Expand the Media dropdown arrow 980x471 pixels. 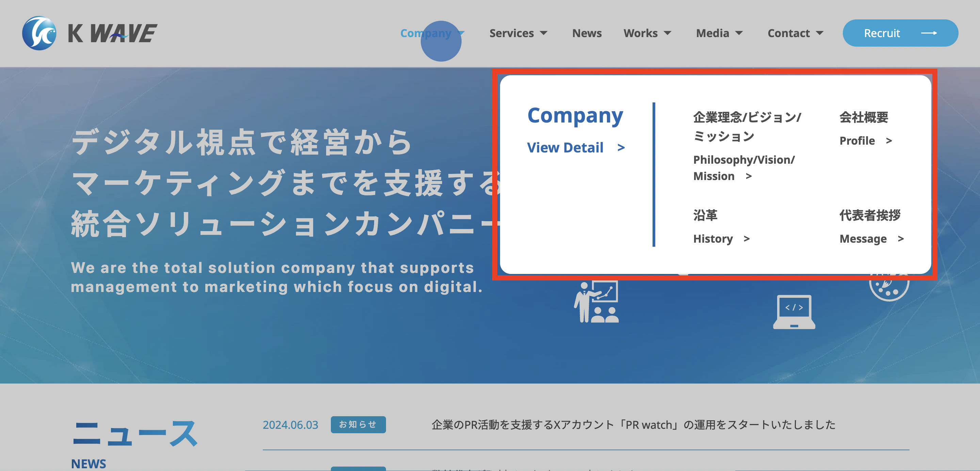tap(739, 33)
